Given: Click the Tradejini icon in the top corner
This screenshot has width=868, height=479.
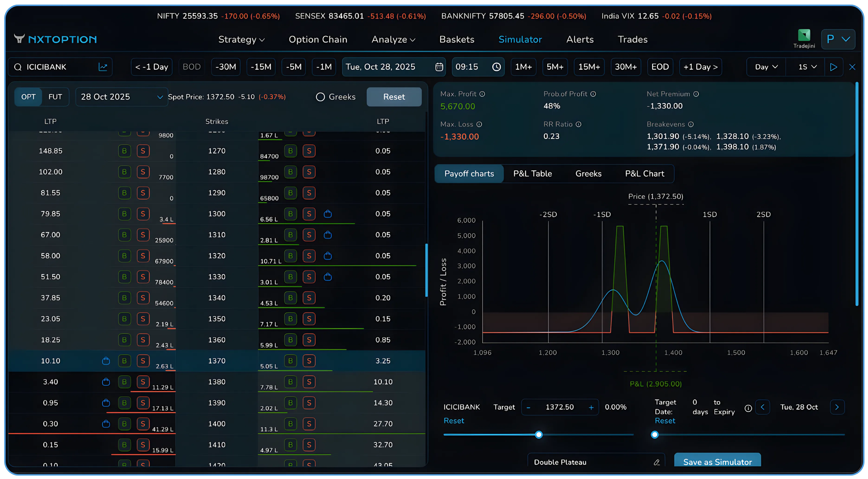Looking at the screenshot, I should [x=804, y=35].
